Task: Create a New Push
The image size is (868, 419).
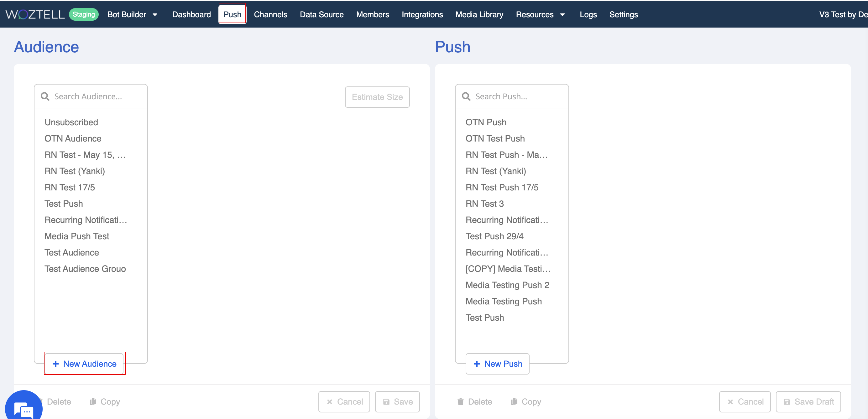Action: coord(497,364)
